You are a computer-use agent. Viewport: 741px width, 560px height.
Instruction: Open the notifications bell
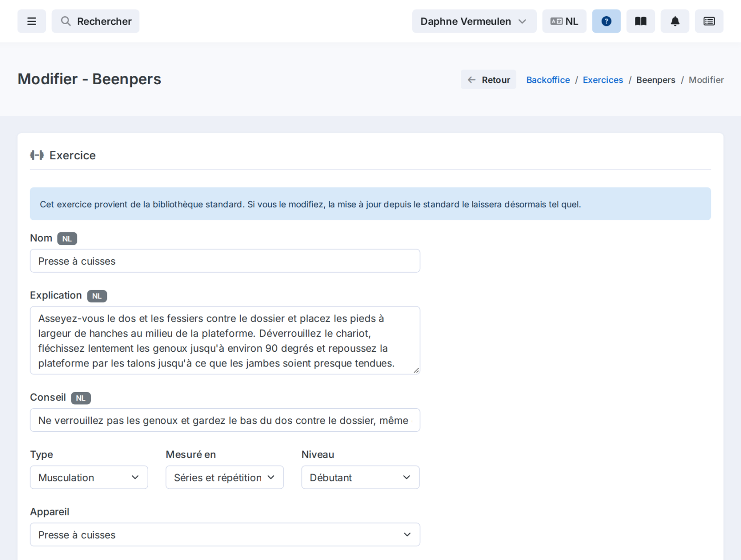point(675,21)
